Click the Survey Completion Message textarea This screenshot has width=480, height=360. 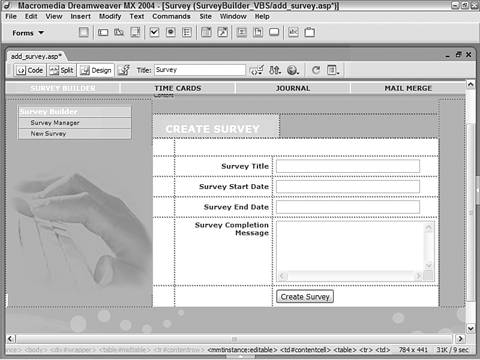(x=355, y=251)
